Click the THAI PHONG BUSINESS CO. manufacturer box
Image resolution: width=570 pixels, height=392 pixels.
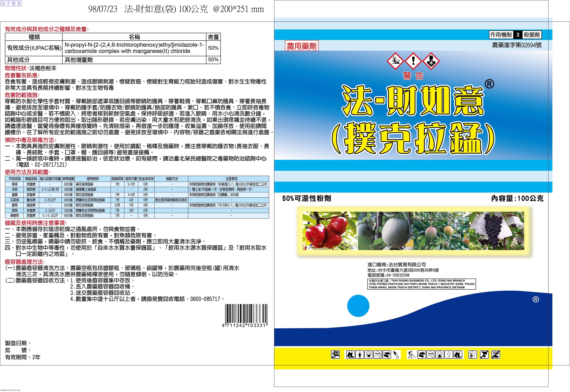tap(422, 284)
